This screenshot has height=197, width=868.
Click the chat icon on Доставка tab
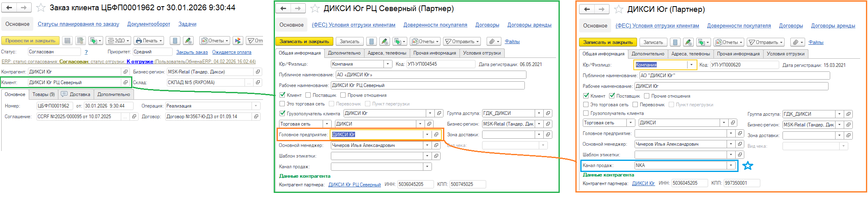coord(64,94)
